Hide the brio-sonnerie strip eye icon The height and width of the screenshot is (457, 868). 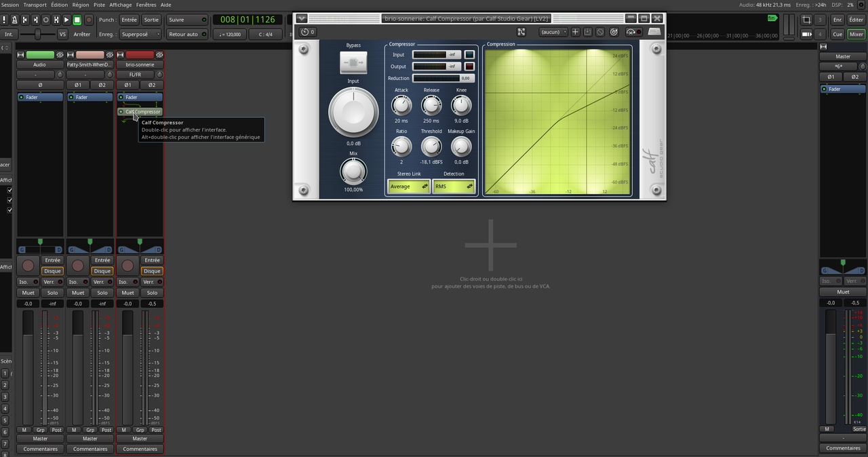(x=159, y=54)
